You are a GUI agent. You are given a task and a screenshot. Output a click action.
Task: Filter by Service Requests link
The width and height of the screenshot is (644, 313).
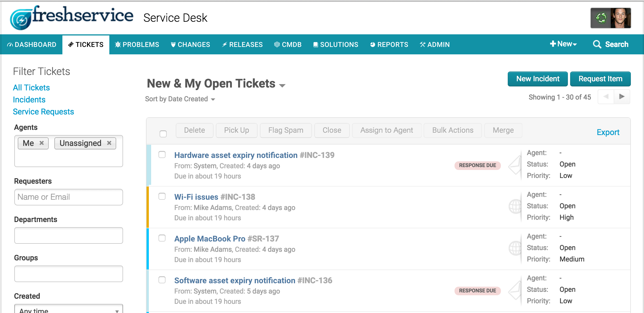pos(44,112)
